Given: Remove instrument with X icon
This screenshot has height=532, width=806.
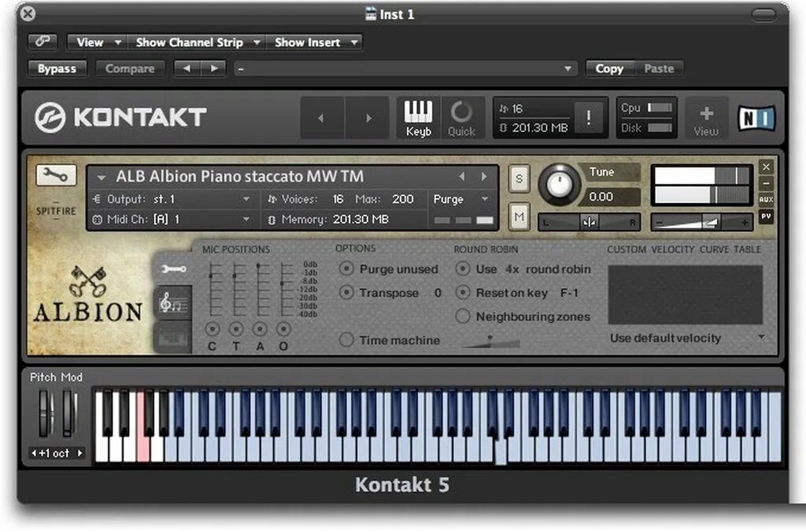Looking at the screenshot, I should click(765, 167).
